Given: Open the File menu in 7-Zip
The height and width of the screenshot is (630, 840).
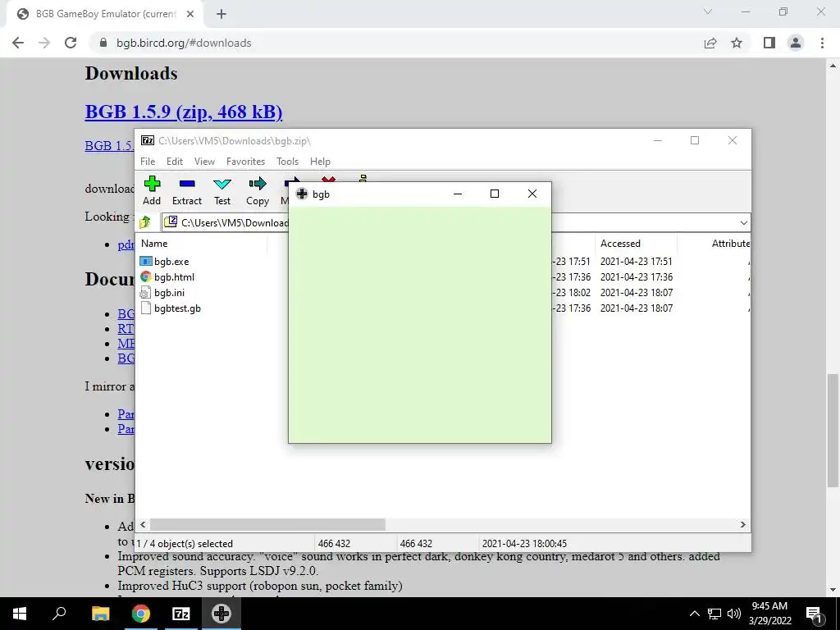Looking at the screenshot, I should pyautogui.click(x=148, y=162).
